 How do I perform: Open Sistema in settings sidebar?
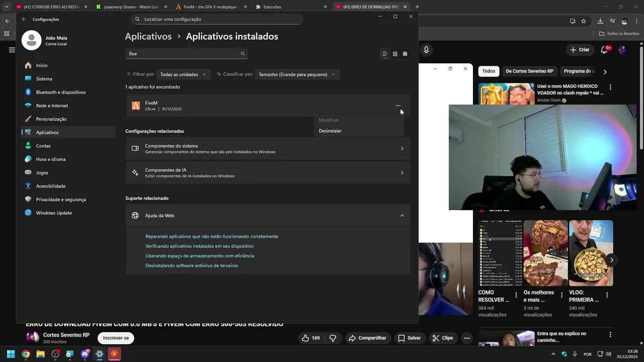68,79
